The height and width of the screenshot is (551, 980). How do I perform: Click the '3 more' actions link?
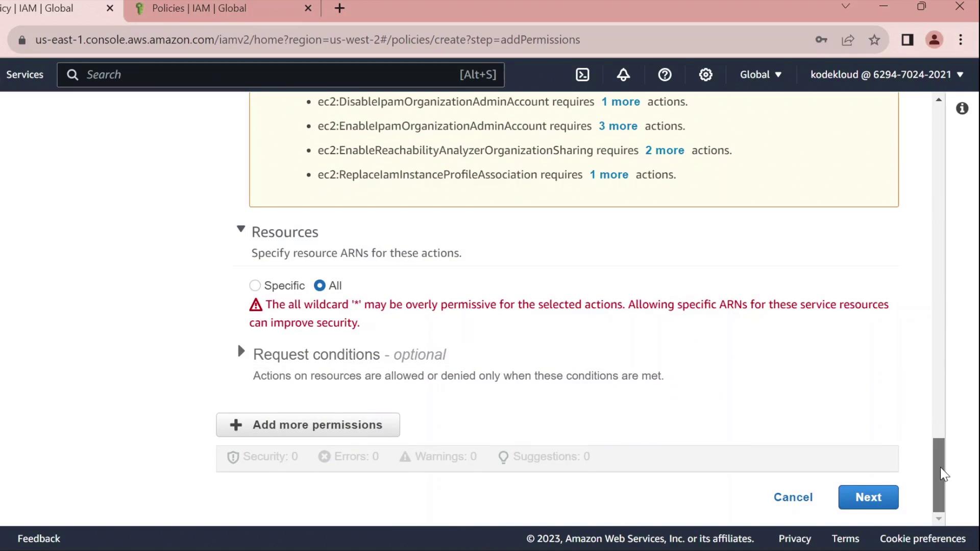618,126
